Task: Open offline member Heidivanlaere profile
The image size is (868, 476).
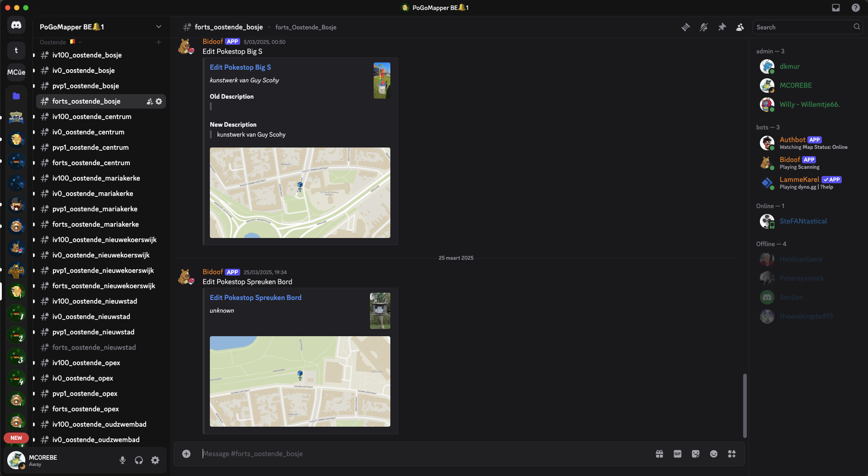Action: click(808, 259)
